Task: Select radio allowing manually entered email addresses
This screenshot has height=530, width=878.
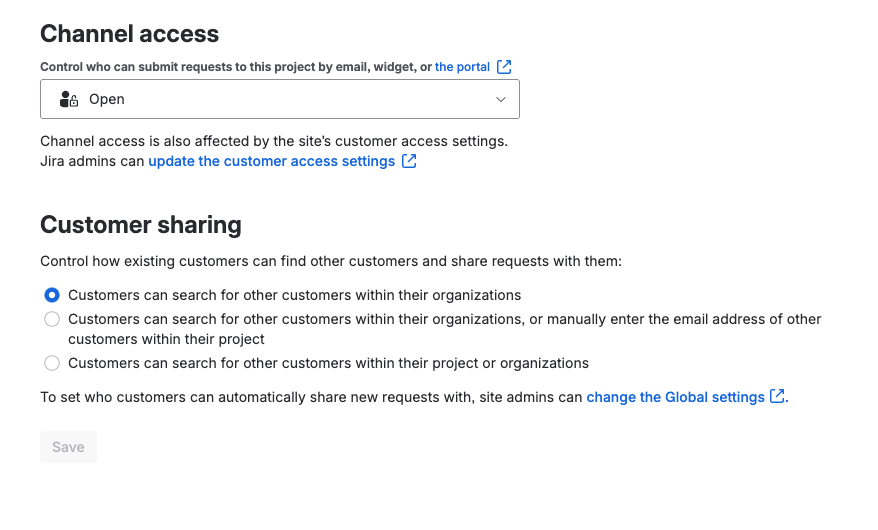Action: click(52, 319)
